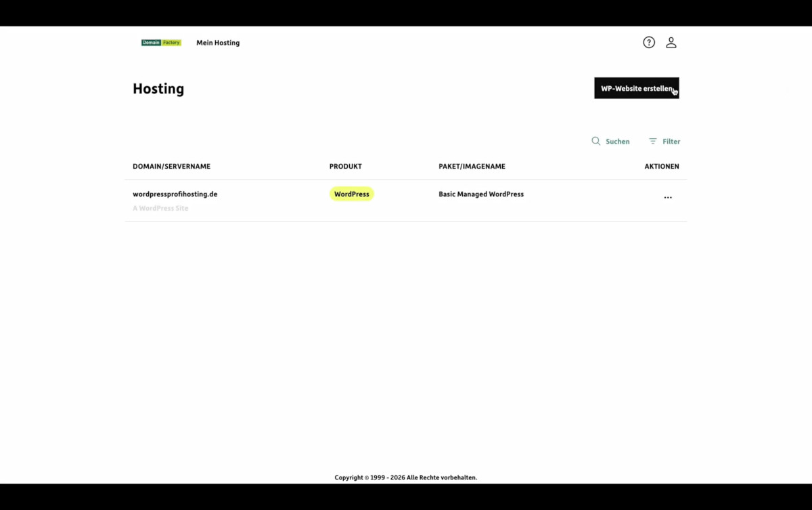Click the A WordPress Site subtitle
812x510 pixels.
pos(160,208)
